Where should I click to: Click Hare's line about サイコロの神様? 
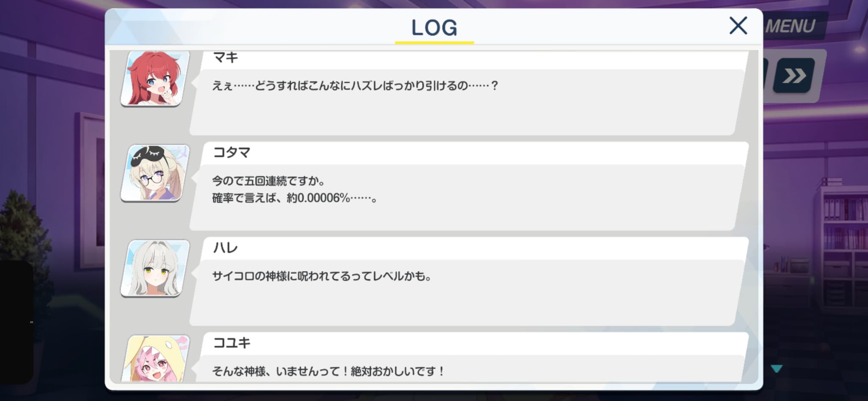tap(322, 276)
